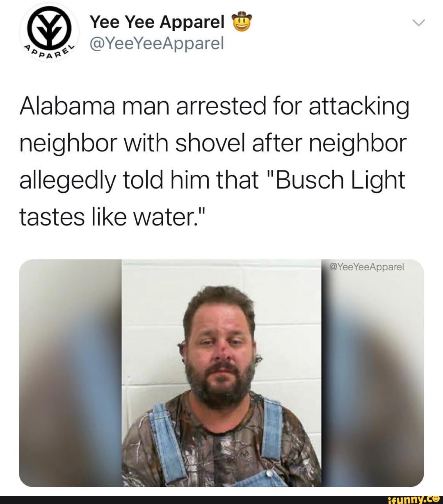Expand the tweet options chevron

[419, 23]
